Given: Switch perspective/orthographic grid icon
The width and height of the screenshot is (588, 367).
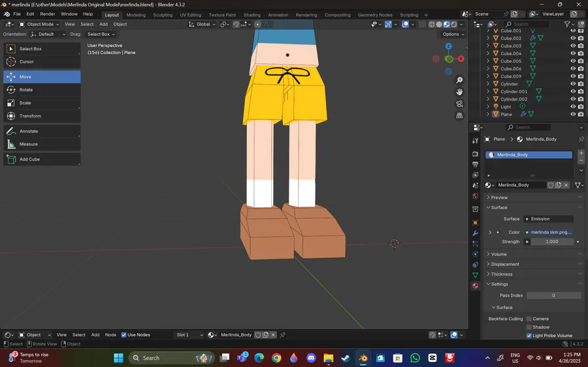Looking at the screenshot, I should point(459,116).
